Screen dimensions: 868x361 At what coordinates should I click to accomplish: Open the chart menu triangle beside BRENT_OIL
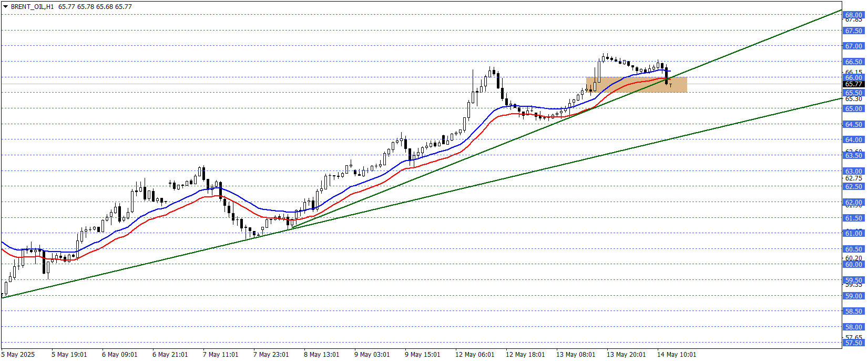[x=5, y=7]
